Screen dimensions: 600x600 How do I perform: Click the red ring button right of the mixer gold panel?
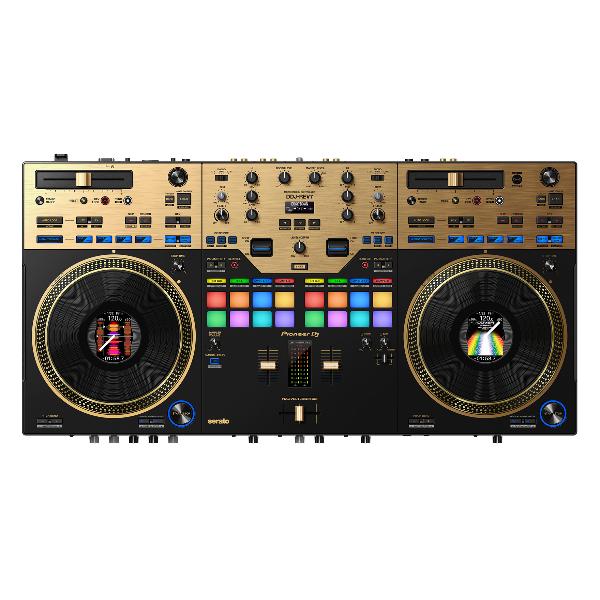(365, 265)
